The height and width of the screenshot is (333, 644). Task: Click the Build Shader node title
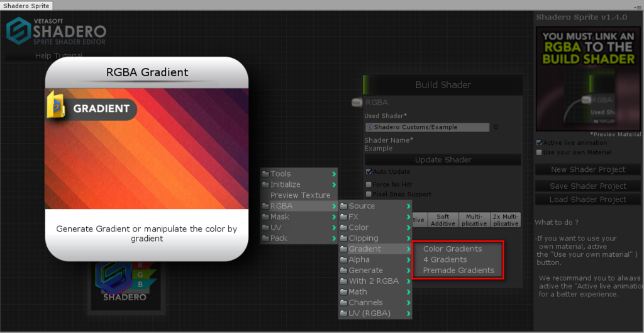click(443, 85)
